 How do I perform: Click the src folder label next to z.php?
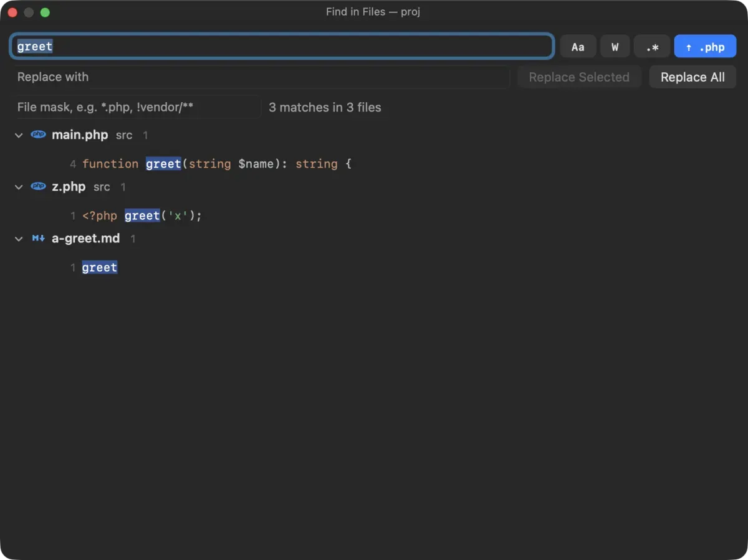(102, 187)
